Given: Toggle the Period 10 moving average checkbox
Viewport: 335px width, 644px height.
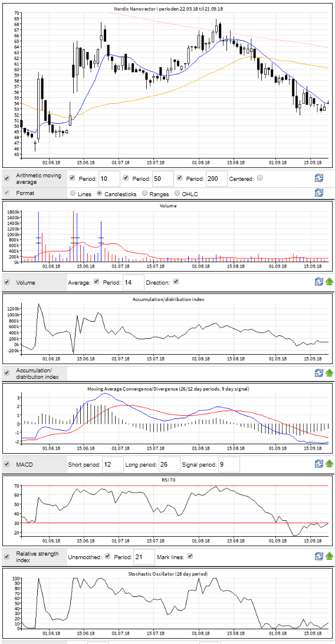Looking at the screenshot, I should tap(73, 178).
